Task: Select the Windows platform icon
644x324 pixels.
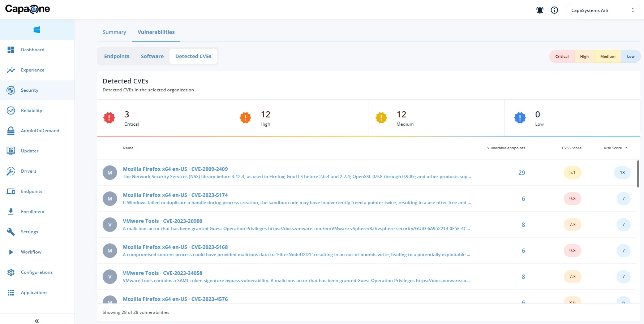Action: [37, 30]
